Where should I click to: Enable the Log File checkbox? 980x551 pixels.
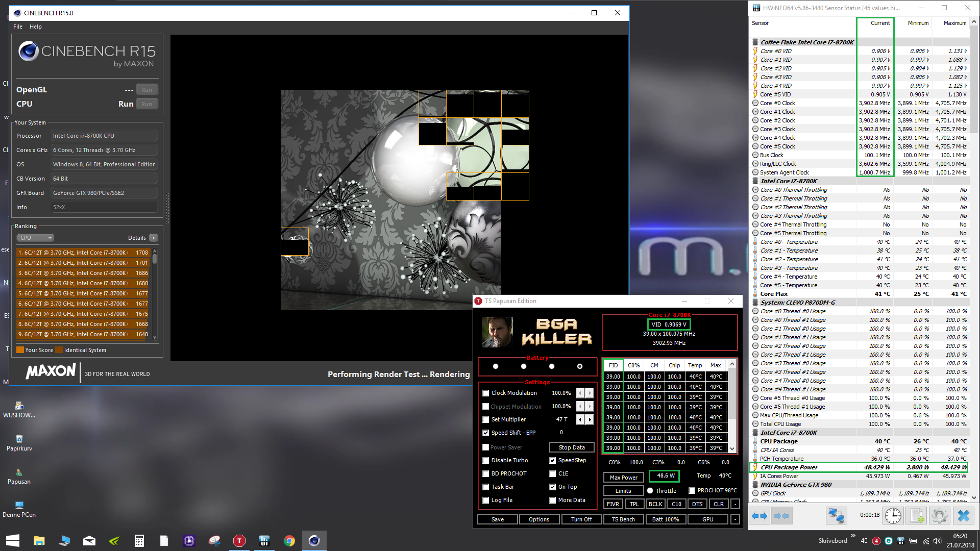(x=486, y=500)
